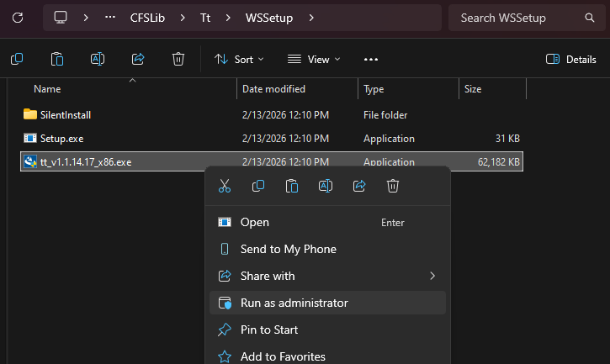The image size is (610, 364).
Task: Click the Share icon in the toolbar
Action: coord(138,59)
